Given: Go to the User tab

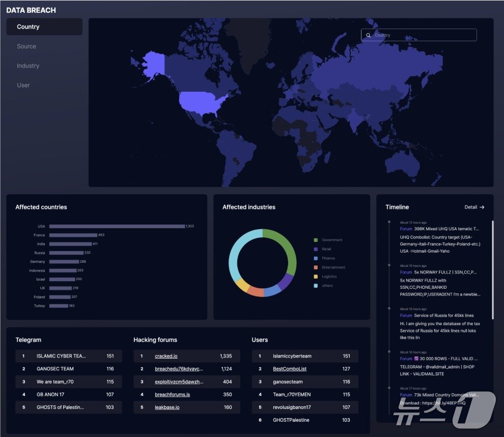Looking at the screenshot, I should (23, 85).
